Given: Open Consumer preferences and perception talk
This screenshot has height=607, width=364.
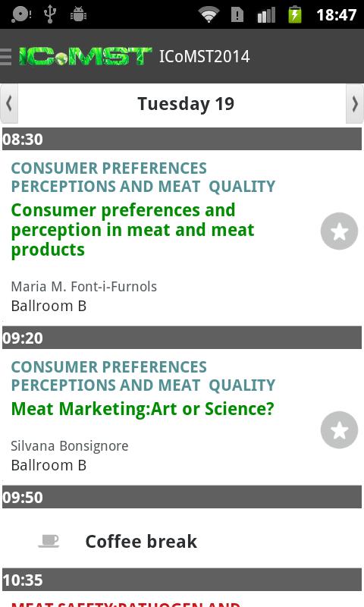Looking at the screenshot, I should coord(133,230).
